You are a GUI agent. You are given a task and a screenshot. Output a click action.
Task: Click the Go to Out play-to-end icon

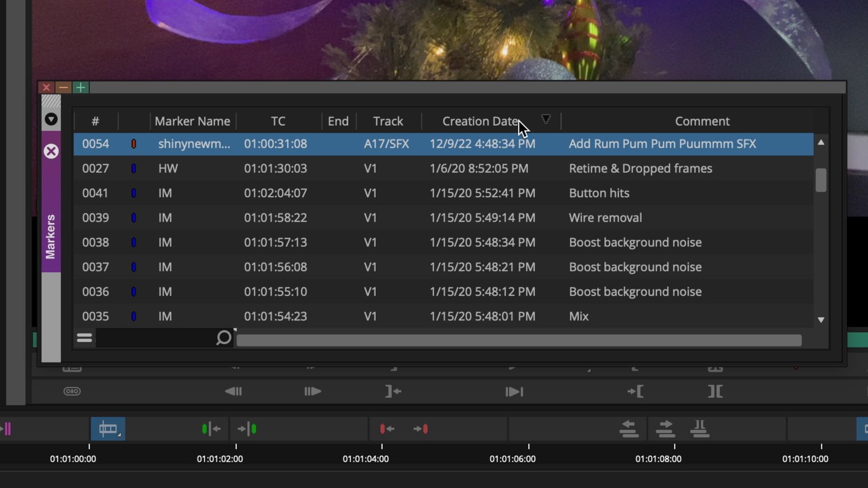click(514, 391)
